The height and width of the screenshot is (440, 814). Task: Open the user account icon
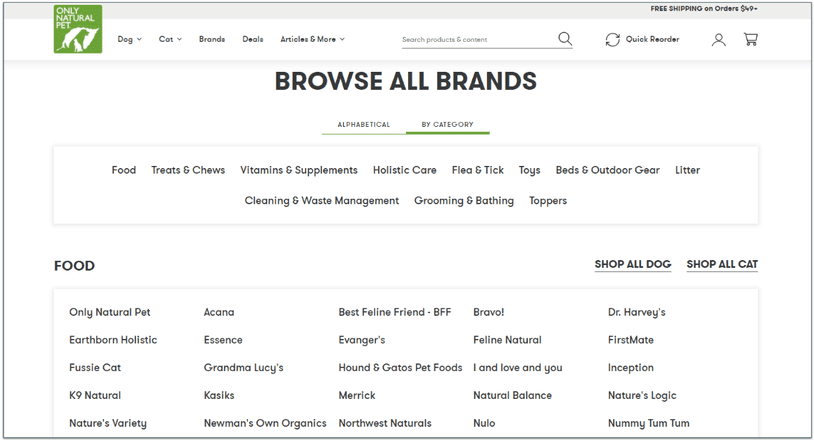(x=718, y=39)
